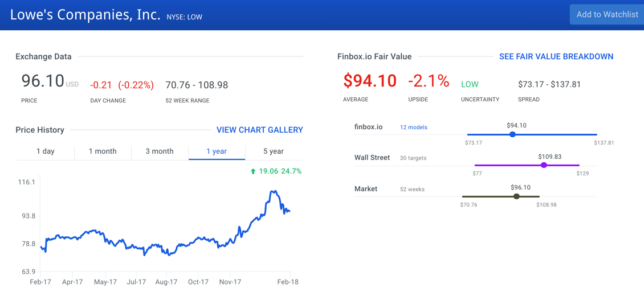
Task: Click the Lowe's Companies, Inc. title
Action: [85, 15]
